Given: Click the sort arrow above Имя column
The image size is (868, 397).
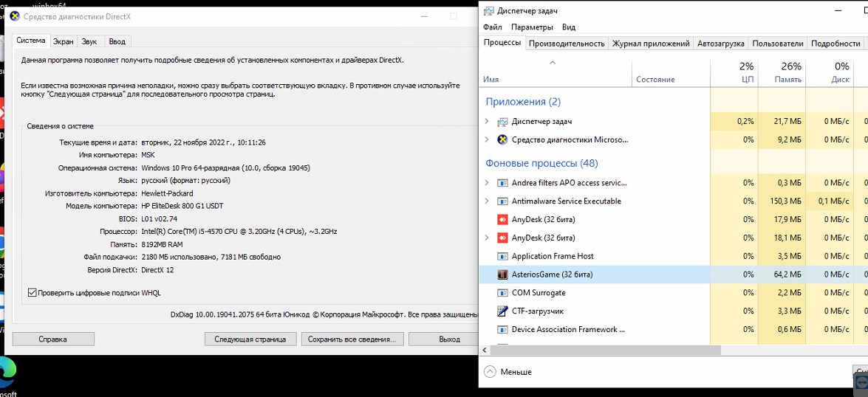Looking at the screenshot, I should 552,63.
